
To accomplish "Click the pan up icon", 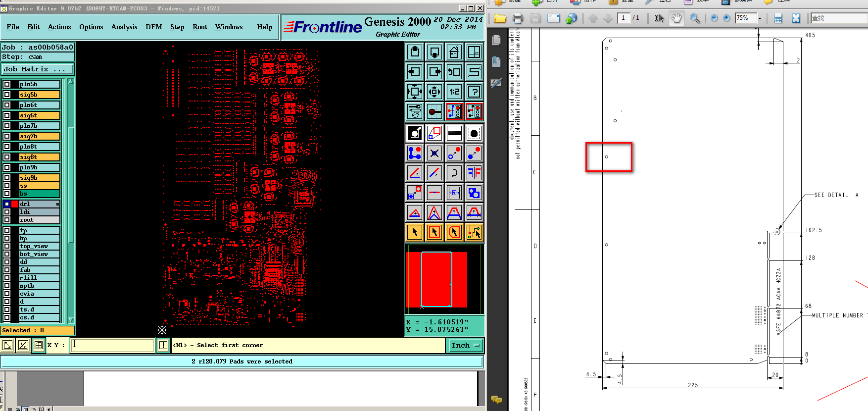I will point(415,52).
